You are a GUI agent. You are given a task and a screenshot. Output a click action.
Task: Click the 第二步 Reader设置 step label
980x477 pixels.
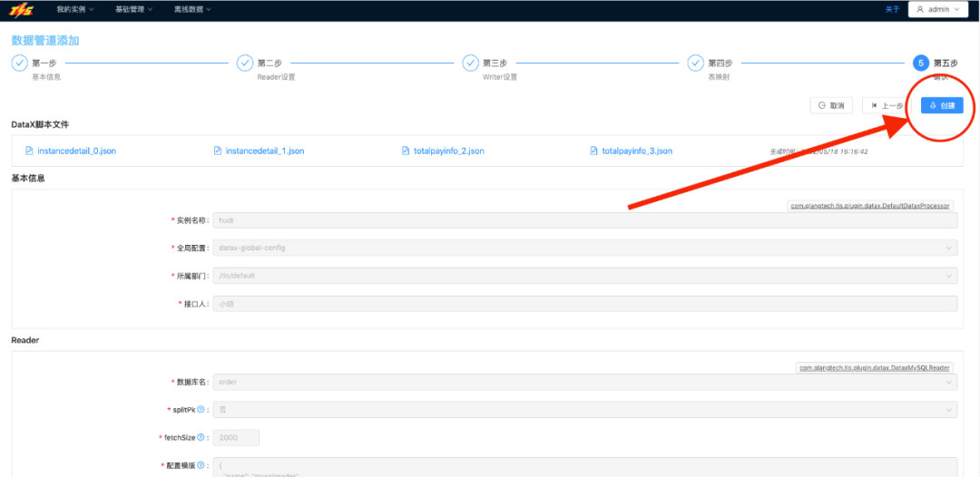(276, 70)
